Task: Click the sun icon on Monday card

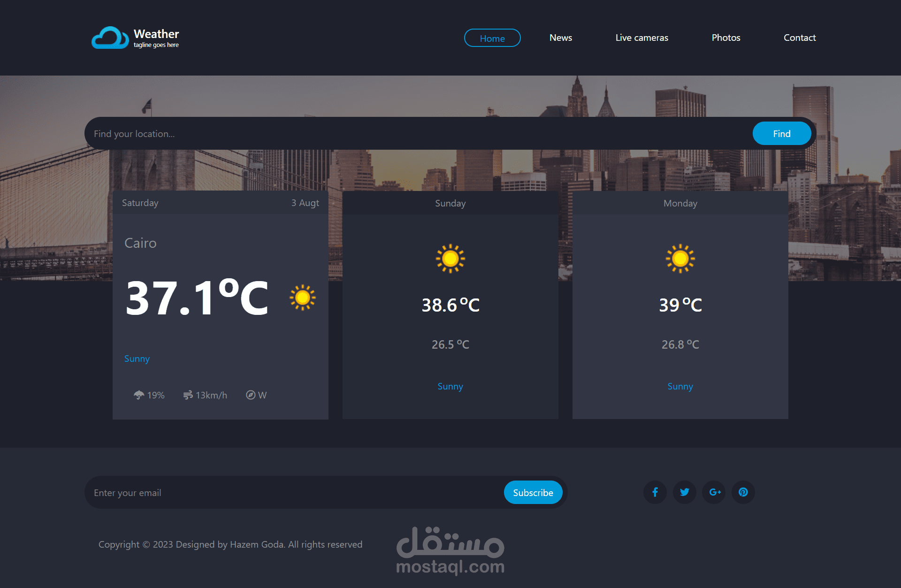Action: coord(680,259)
